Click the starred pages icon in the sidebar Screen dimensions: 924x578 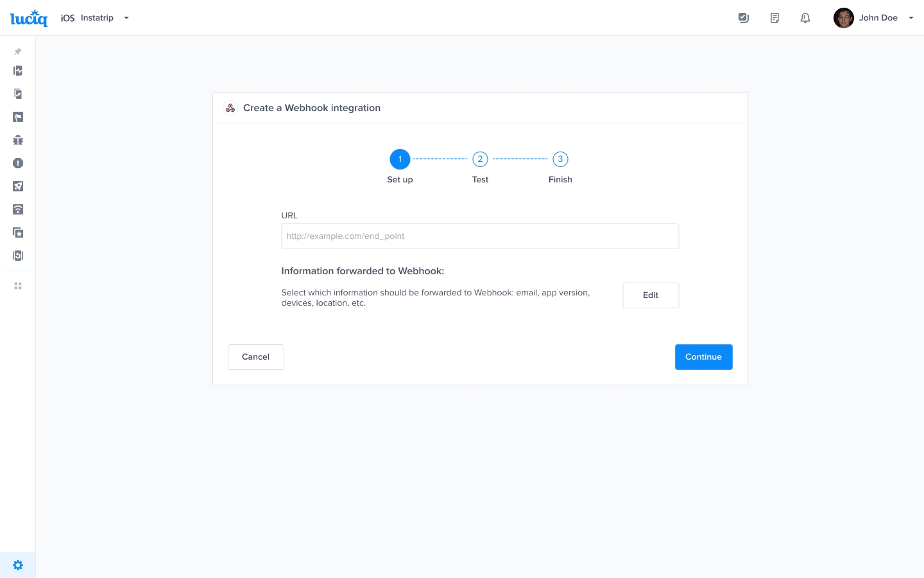coord(18,232)
